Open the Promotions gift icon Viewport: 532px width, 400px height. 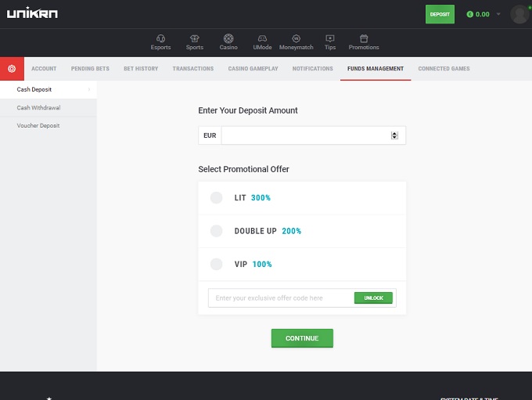click(x=364, y=38)
